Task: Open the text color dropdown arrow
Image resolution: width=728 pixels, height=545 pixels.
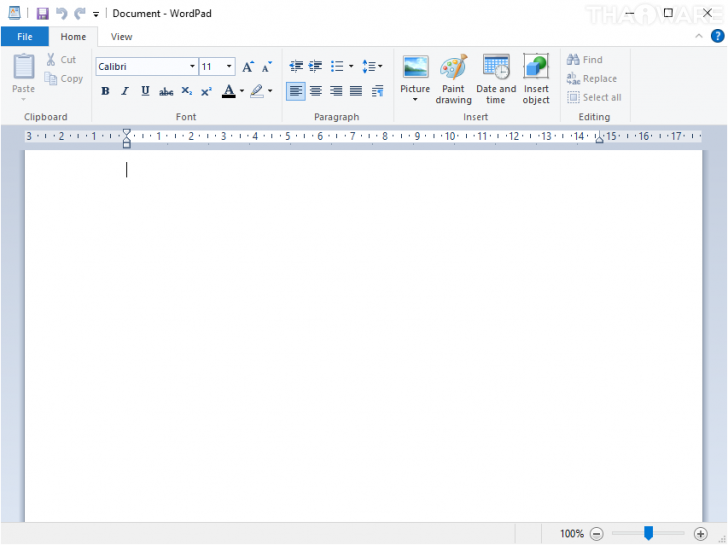Action: (242, 91)
